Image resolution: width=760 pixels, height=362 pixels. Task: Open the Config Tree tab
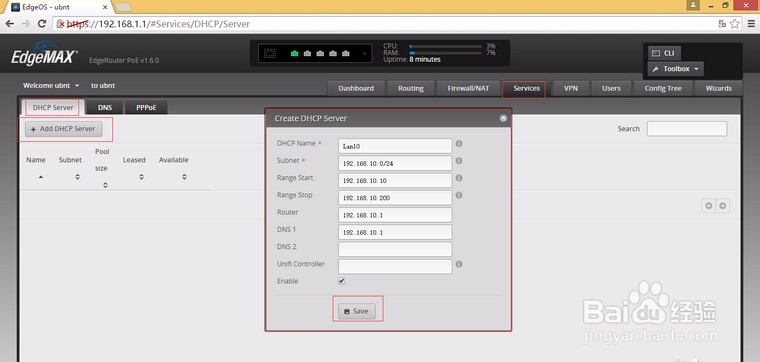click(663, 88)
